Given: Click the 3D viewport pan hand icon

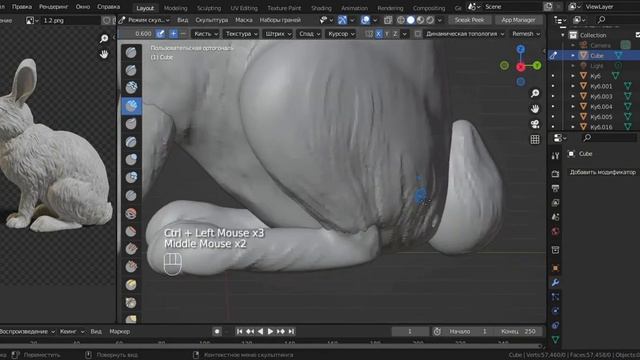Looking at the screenshot, I should click(x=535, y=109).
